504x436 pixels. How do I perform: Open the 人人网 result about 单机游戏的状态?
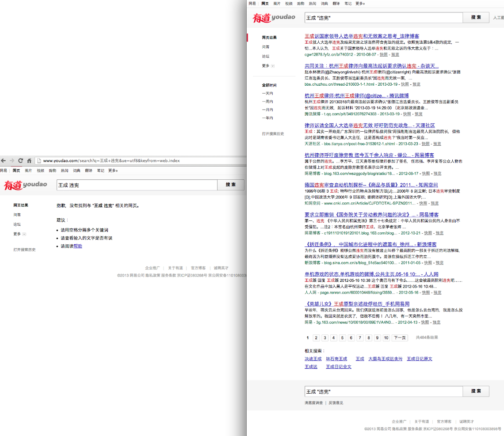pyautogui.click(x=371, y=274)
